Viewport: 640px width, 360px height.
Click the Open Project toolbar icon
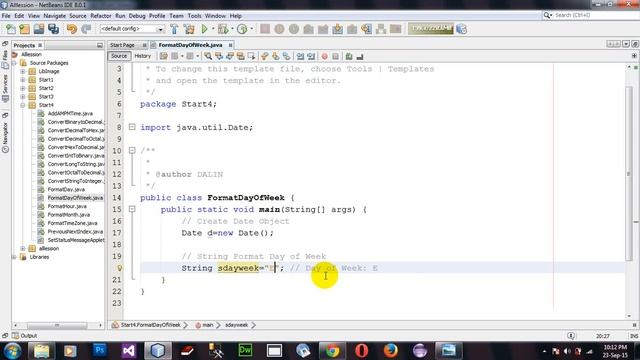[39, 29]
